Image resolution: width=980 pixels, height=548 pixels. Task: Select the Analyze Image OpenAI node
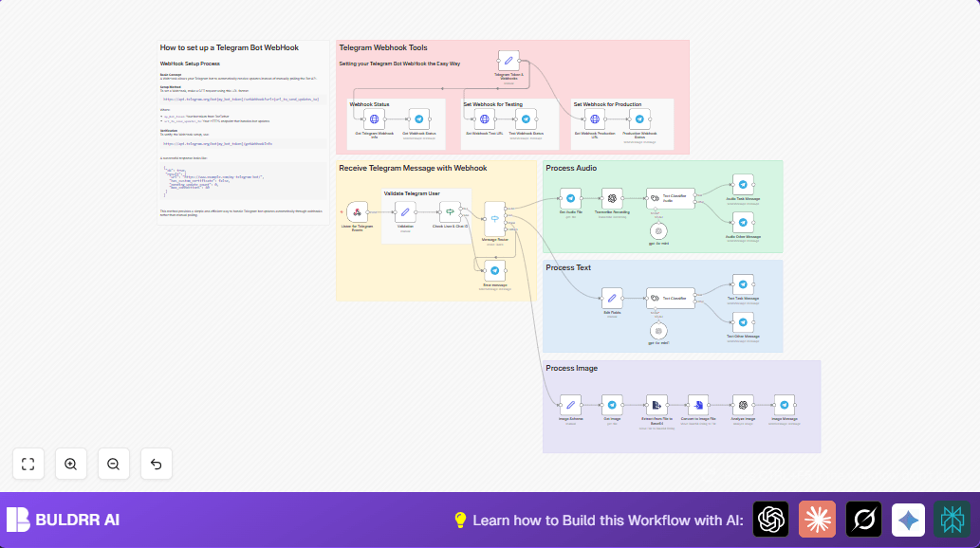[x=743, y=405]
